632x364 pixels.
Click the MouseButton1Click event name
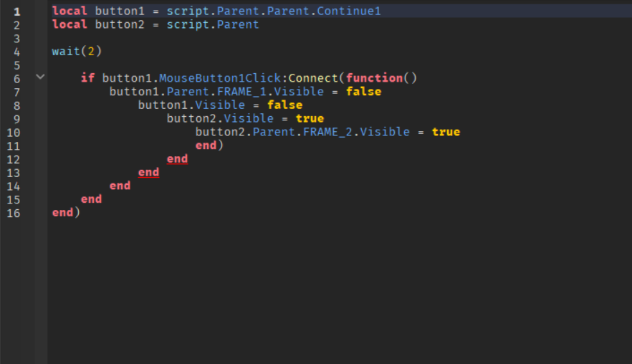pos(220,78)
